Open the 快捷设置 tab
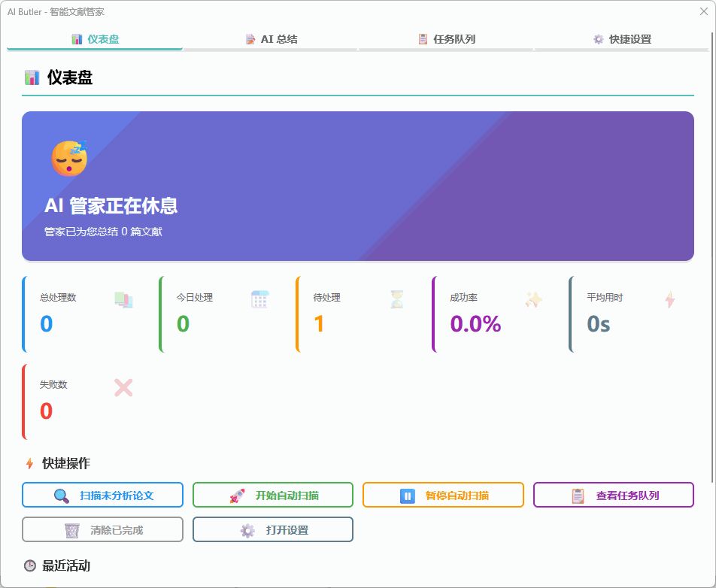This screenshot has height=588, width=716. pyautogui.click(x=623, y=38)
